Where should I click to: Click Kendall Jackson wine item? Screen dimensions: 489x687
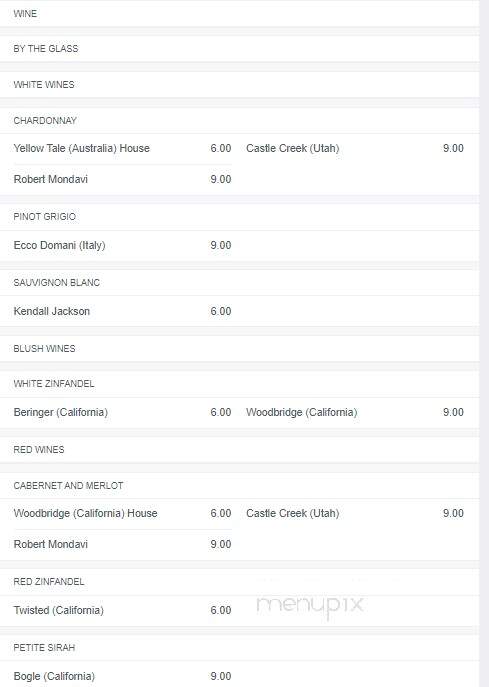52,312
